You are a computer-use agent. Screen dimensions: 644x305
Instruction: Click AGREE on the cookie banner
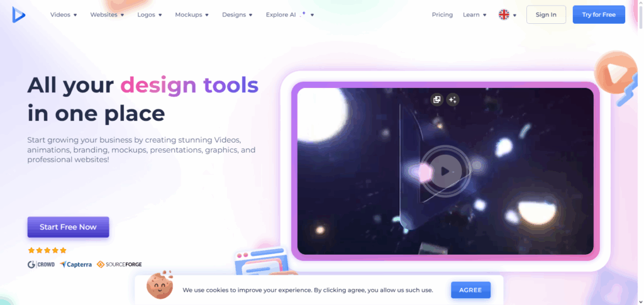click(470, 290)
